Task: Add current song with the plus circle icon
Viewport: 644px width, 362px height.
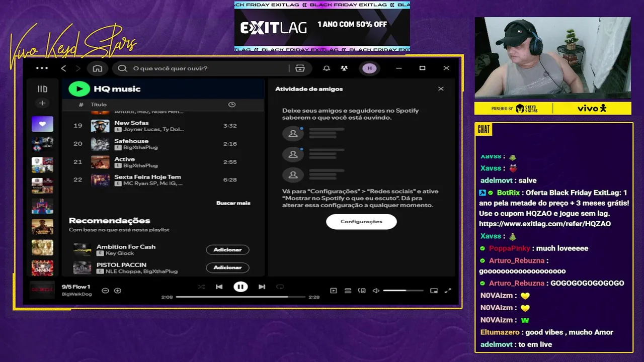Action: point(118,291)
